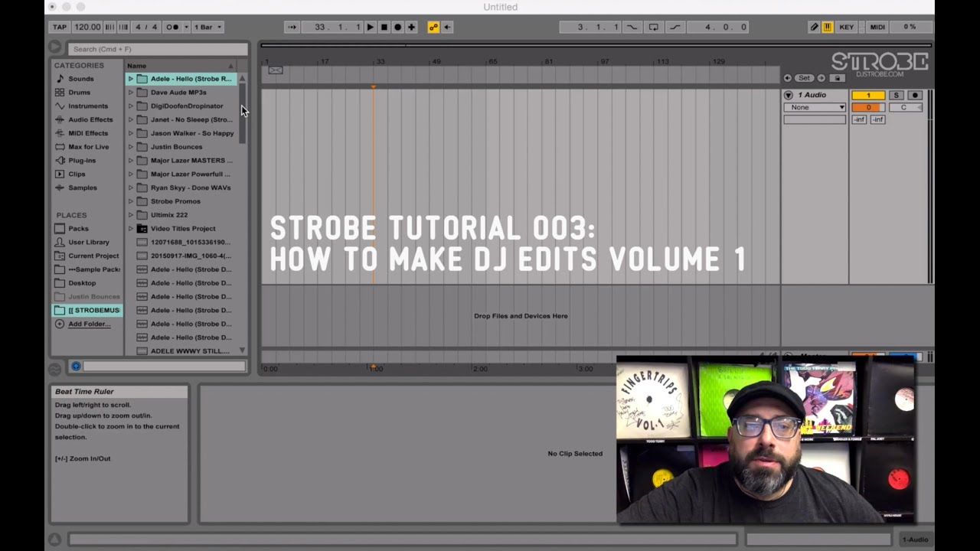Screen dimensions: 980x551
Task: Toggle the yellow Automation Arm button
Action: click(433, 27)
